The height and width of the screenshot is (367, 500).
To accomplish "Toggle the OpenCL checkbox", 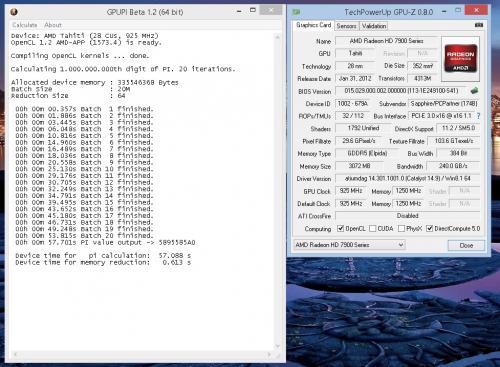I will click(340, 228).
